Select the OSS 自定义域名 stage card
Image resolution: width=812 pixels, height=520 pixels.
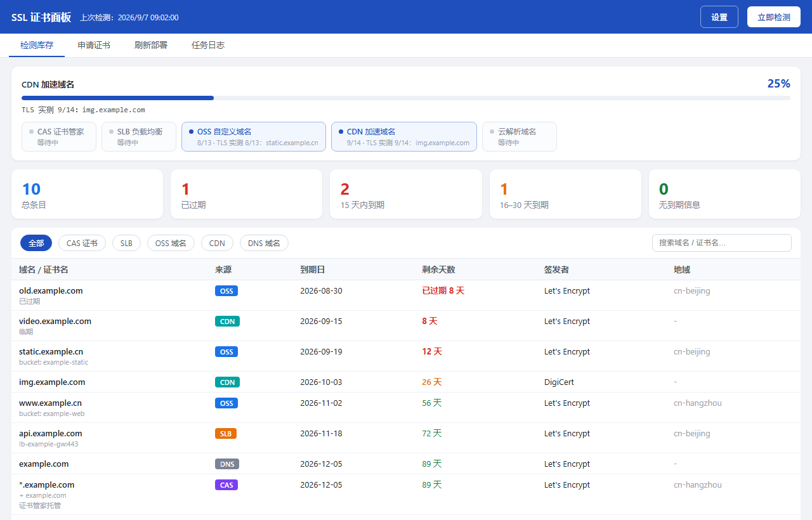(254, 136)
